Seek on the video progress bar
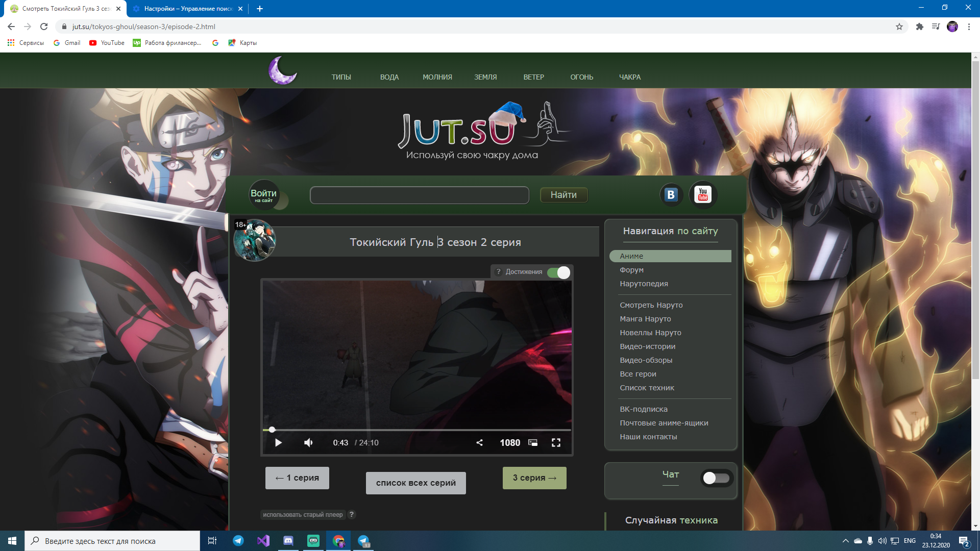This screenshot has height=551, width=980. click(416, 430)
